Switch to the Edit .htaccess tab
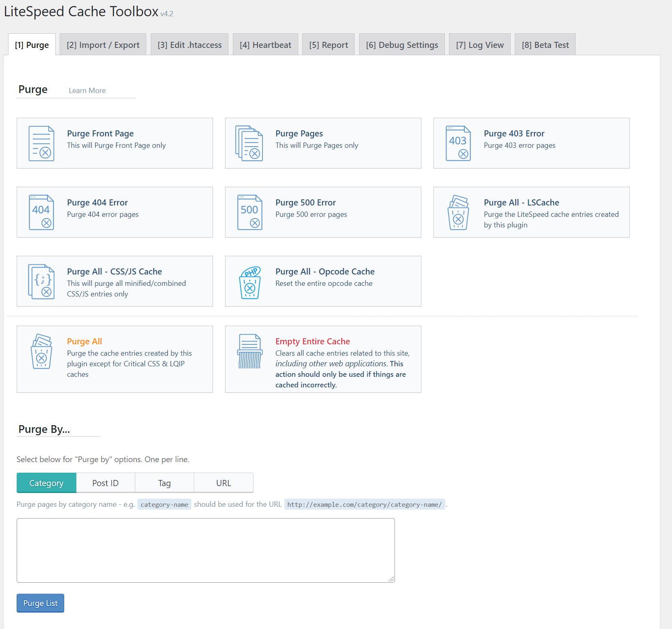Viewport: 672px width, 629px height. coord(189,45)
